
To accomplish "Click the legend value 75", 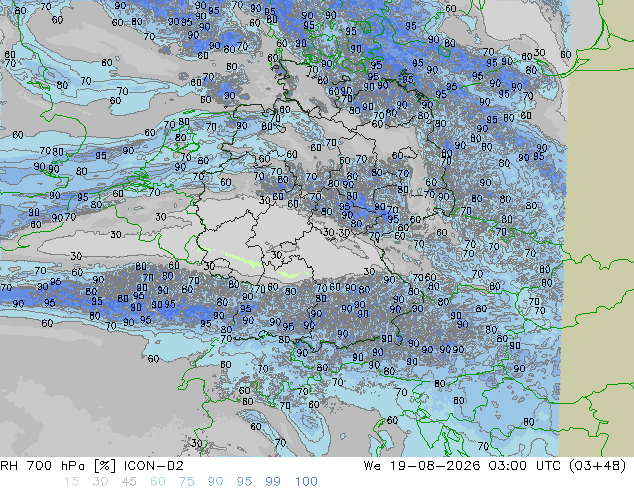I will (x=186, y=482).
